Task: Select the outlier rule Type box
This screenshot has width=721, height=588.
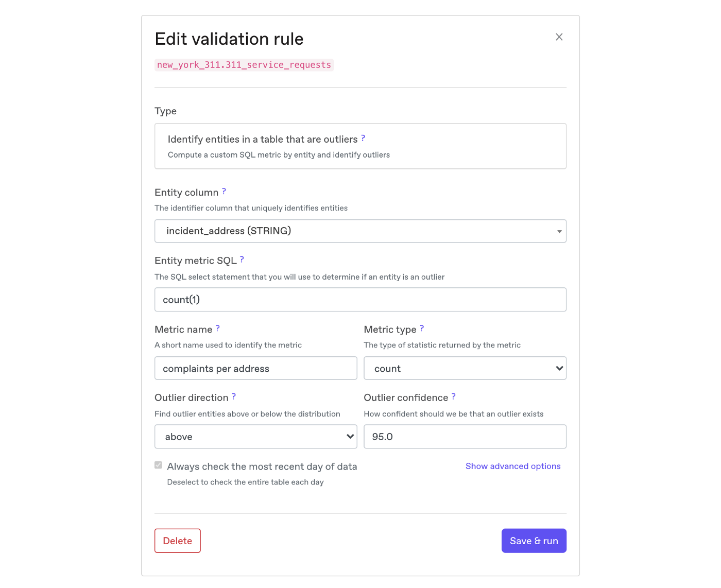Action: coord(360,146)
